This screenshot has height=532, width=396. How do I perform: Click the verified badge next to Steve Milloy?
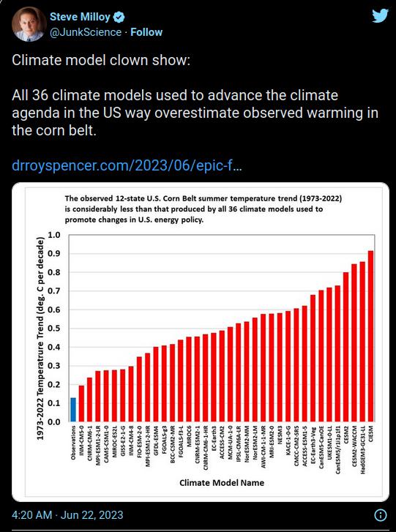(x=119, y=17)
